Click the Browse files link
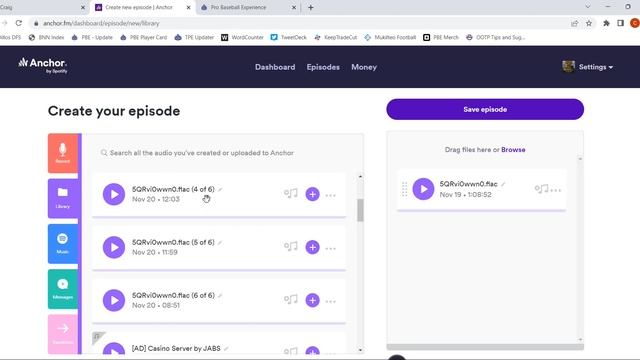The width and height of the screenshot is (640, 360). point(513,150)
